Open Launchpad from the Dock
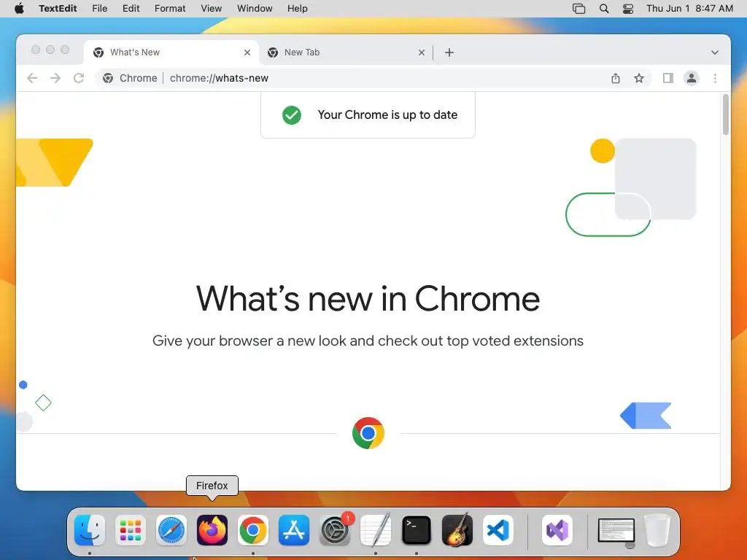Image resolution: width=747 pixels, height=560 pixels. [131, 530]
